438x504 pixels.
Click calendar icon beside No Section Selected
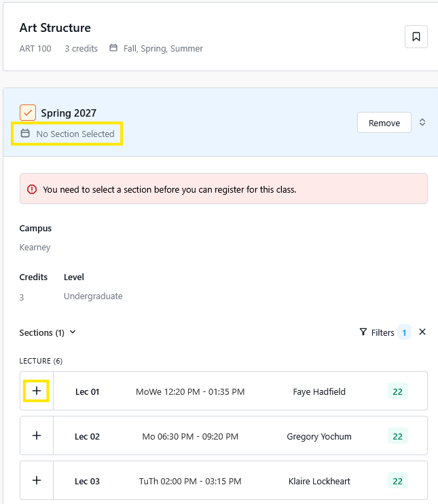point(25,133)
